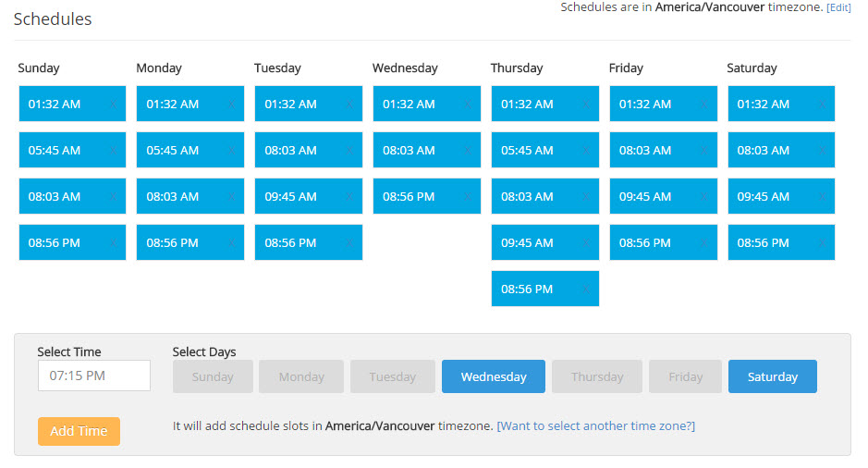
Task: Enable Tuesday in Select Days
Action: (393, 376)
